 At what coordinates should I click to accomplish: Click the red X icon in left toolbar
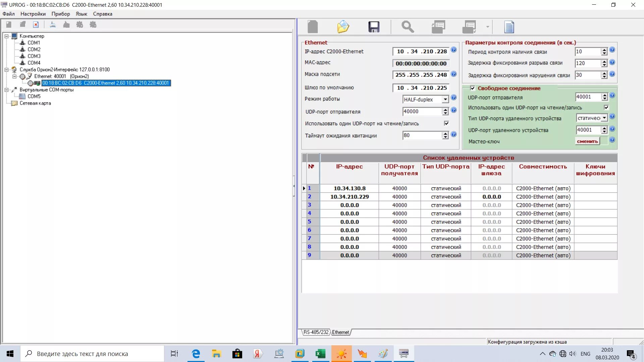[x=36, y=24]
